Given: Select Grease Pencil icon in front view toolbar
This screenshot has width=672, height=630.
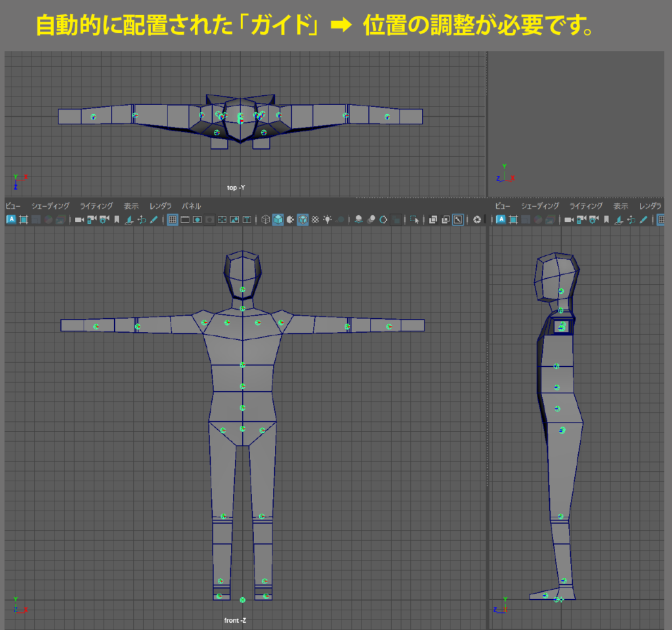Looking at the screenshot, I should (154, 219).
